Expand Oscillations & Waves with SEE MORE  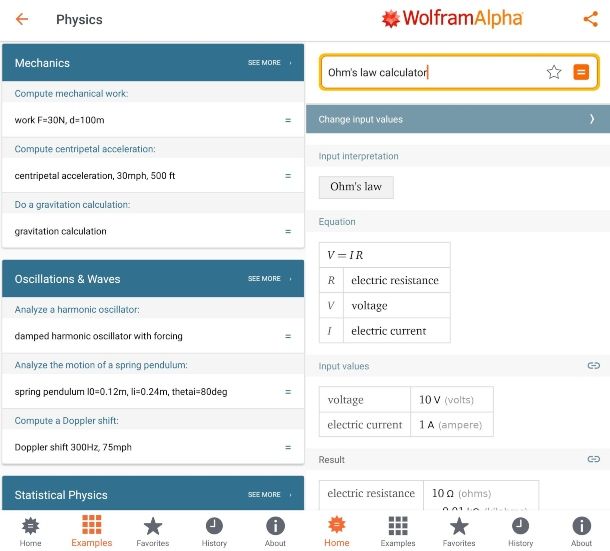[x=270, y=279]
